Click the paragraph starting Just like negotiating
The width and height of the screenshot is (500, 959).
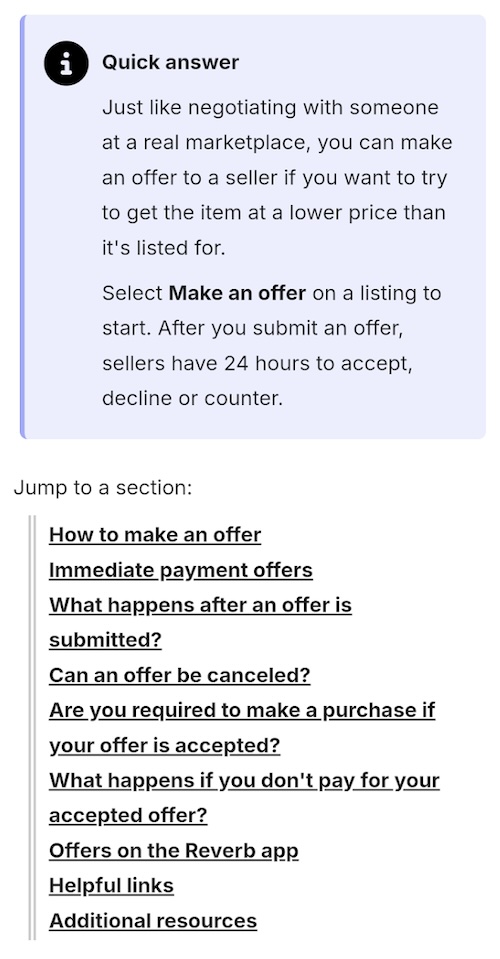click(278, 178)
